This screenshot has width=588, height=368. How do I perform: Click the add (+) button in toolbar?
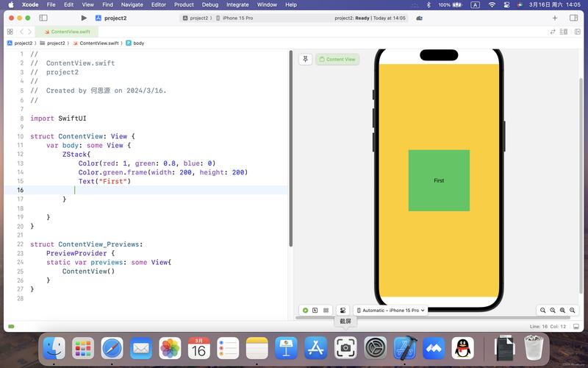[x=555, y=18]
